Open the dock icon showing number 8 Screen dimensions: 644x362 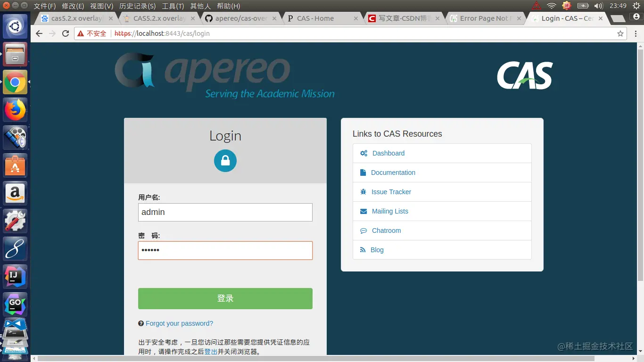click(16, 249)
